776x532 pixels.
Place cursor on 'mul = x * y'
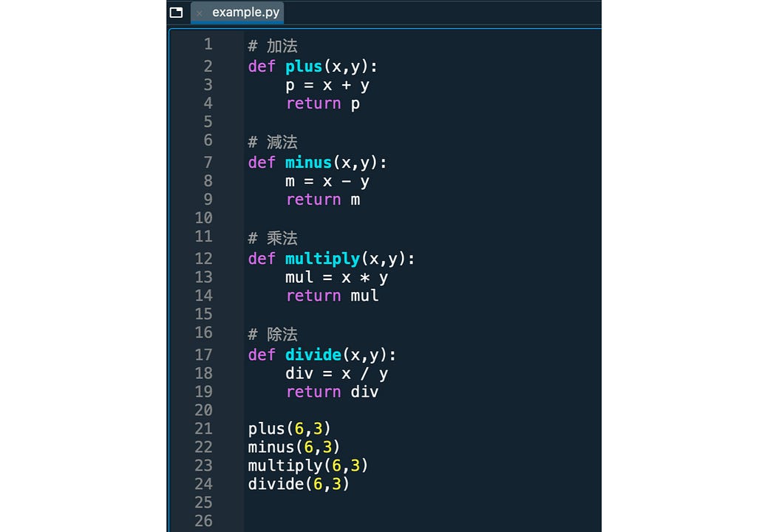click(x=336, y=278)
